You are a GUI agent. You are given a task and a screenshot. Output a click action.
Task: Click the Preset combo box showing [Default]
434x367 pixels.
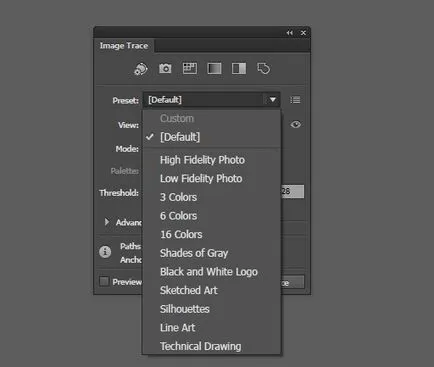(x=211, y=100)
